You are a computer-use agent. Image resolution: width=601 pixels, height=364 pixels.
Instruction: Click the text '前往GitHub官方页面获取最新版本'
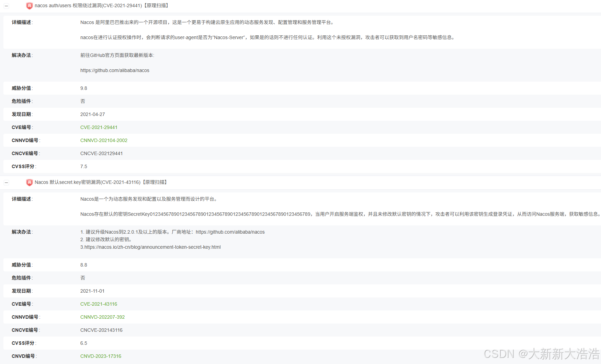(x=117, y=55)
